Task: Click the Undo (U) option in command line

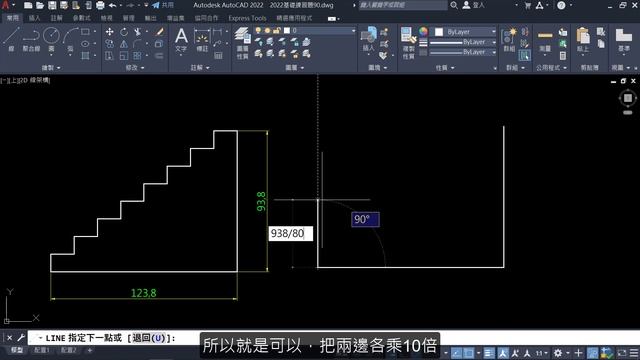Action: (149, 338)
